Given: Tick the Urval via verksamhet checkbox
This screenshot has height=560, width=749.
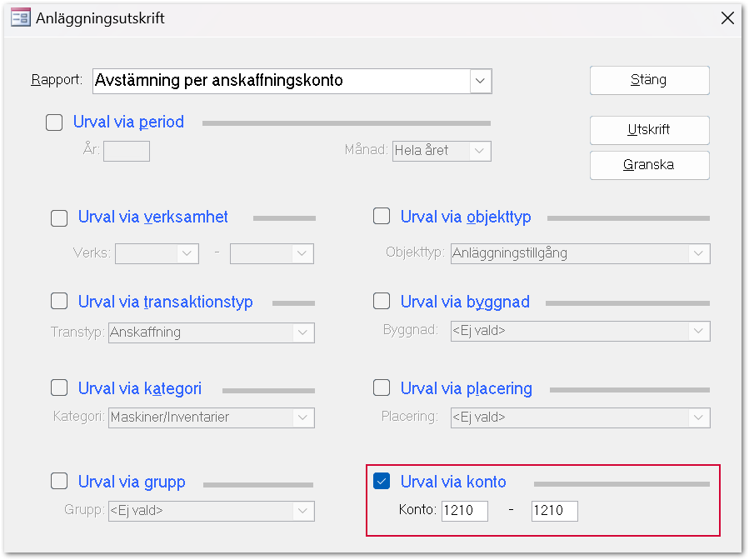Looking at the screenshot, I should 59,218.
